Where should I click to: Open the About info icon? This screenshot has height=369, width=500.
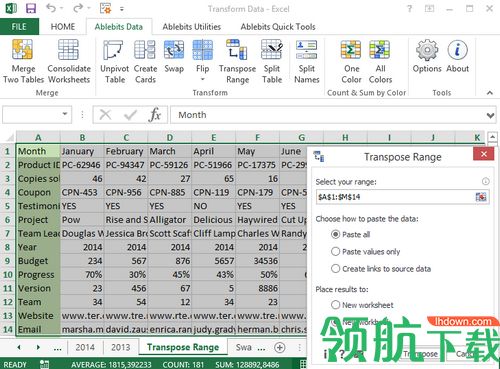[458, 57]
